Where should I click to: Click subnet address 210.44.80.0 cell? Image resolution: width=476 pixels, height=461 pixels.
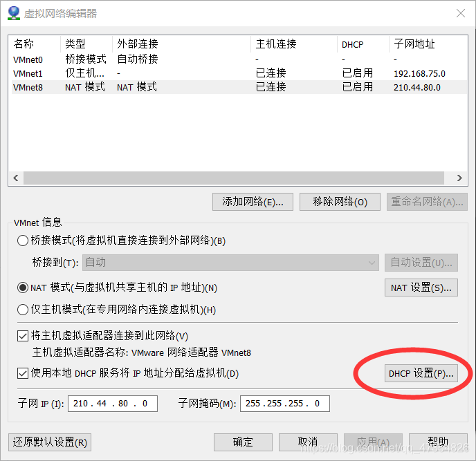tap(417, 88)
